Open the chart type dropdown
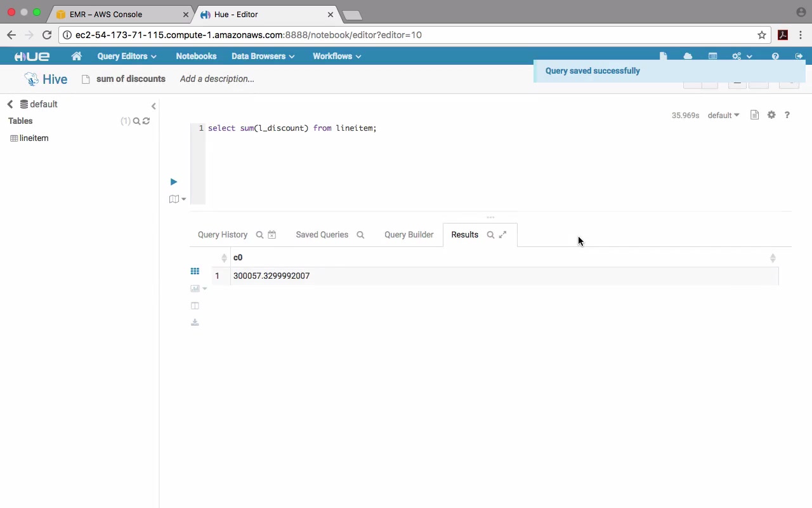The height and width of the screenshot is (508, 812). pyautogui.click(x=199, y=288)
